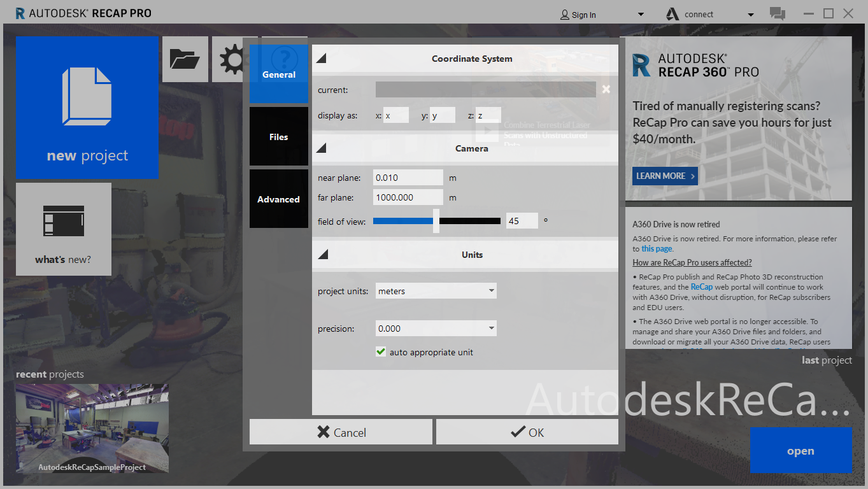Screen dimensions: 868x489
Task: Collapse the Camera section triangle
Action: point(322,148)
